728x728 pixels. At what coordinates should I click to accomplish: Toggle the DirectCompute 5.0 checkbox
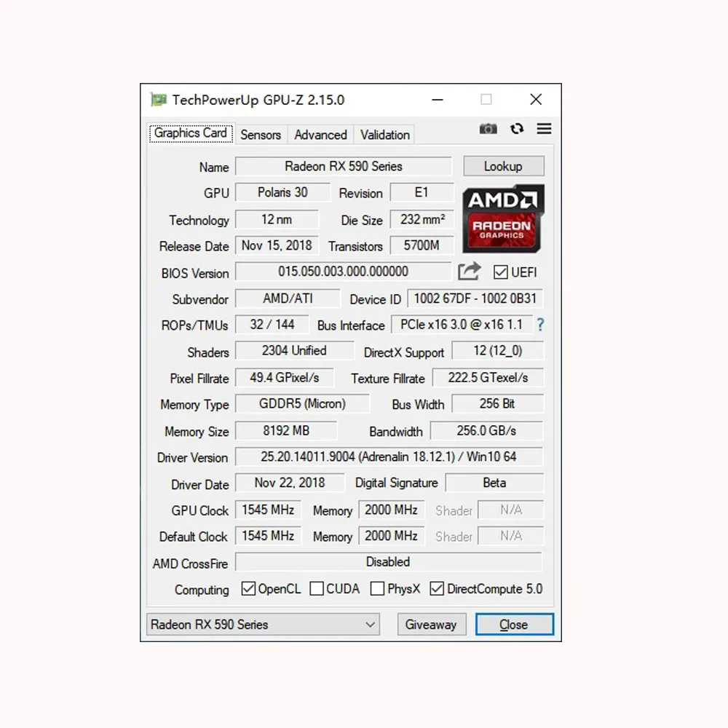437,589
